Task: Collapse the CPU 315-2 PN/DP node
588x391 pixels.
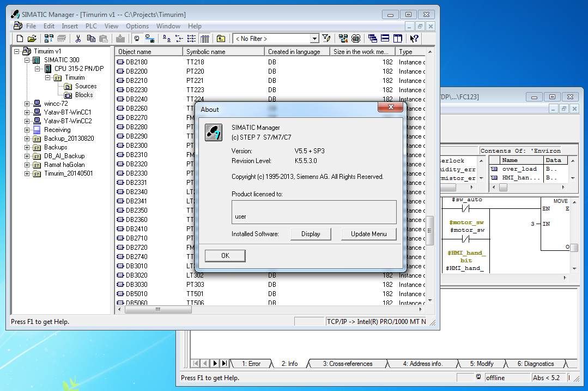Action: pyautogui.click(x=37, y=69)
